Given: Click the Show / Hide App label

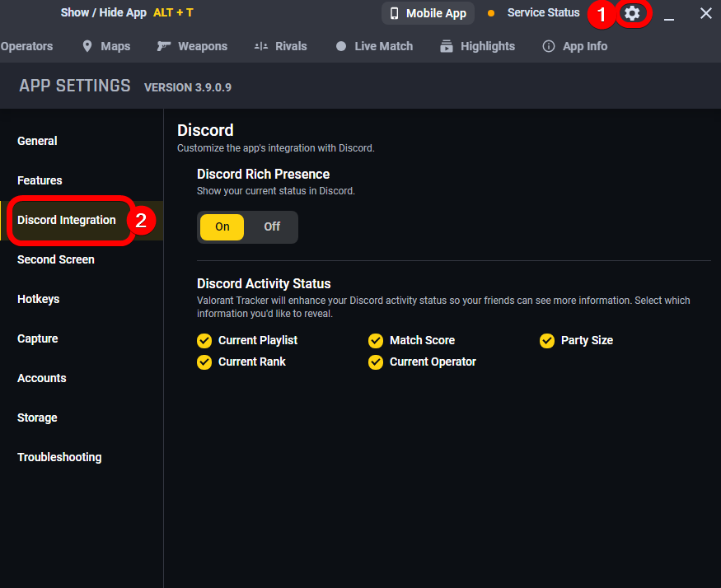Looking at the screenshot, I should point(104,13).
